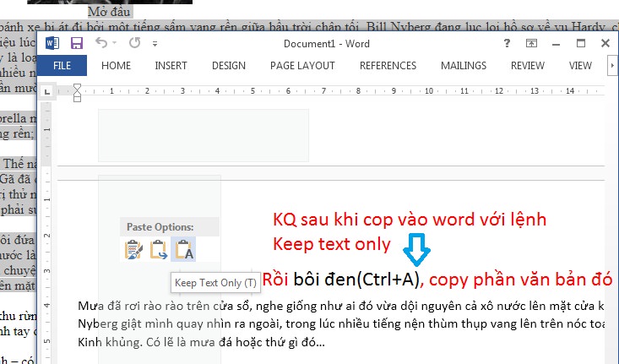Viewport: 619px width, 364px height.
Task: Undo the last action
Action: coord(100,43)
